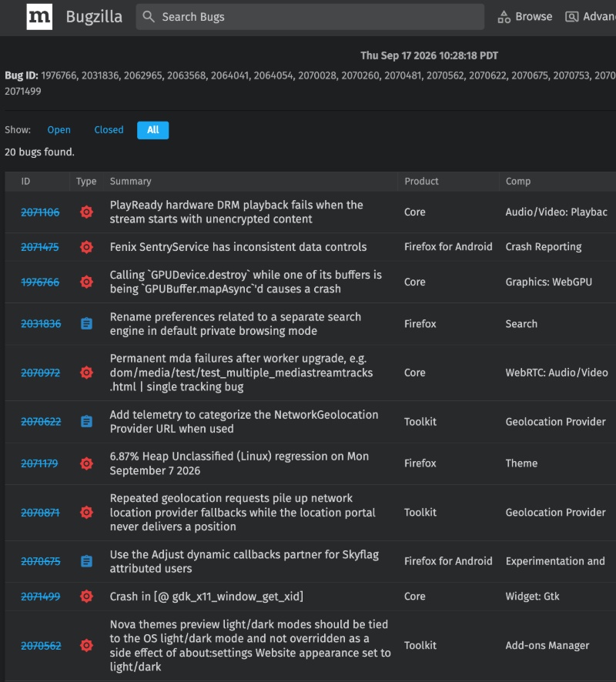
Task: Click the defect type icon for bug 1976766
Action: [86, 282]
